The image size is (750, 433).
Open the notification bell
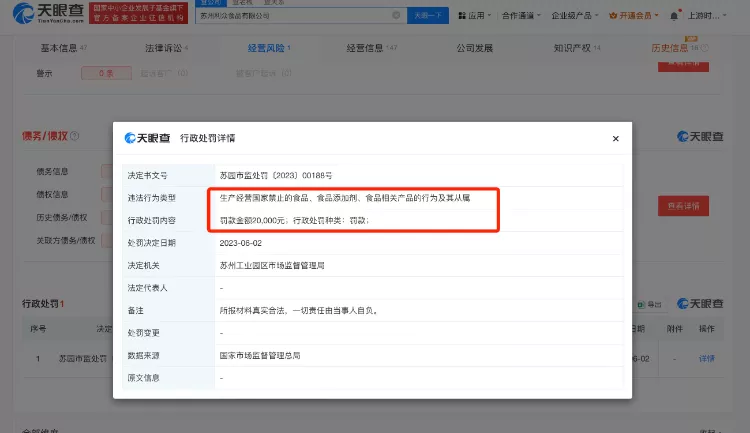coord(674,16)
